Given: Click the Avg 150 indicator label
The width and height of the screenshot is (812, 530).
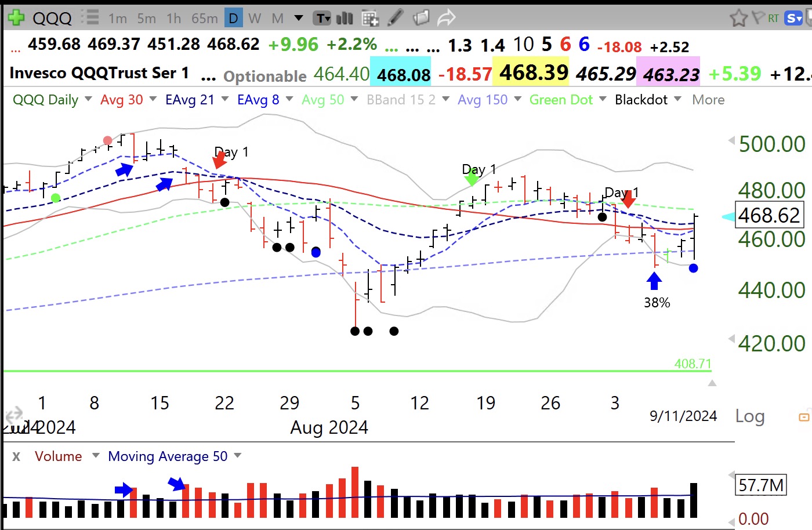Looking at the screenshot, I should tap(483, 100).
